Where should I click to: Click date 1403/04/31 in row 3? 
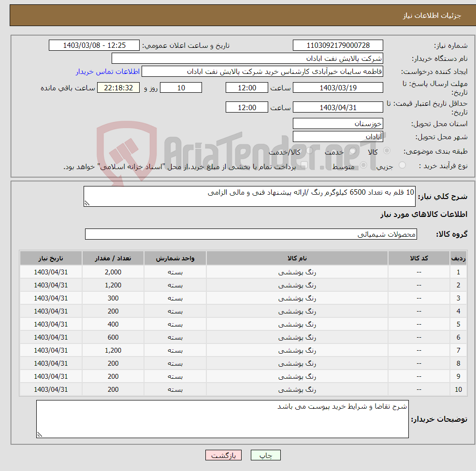point(51,299)
